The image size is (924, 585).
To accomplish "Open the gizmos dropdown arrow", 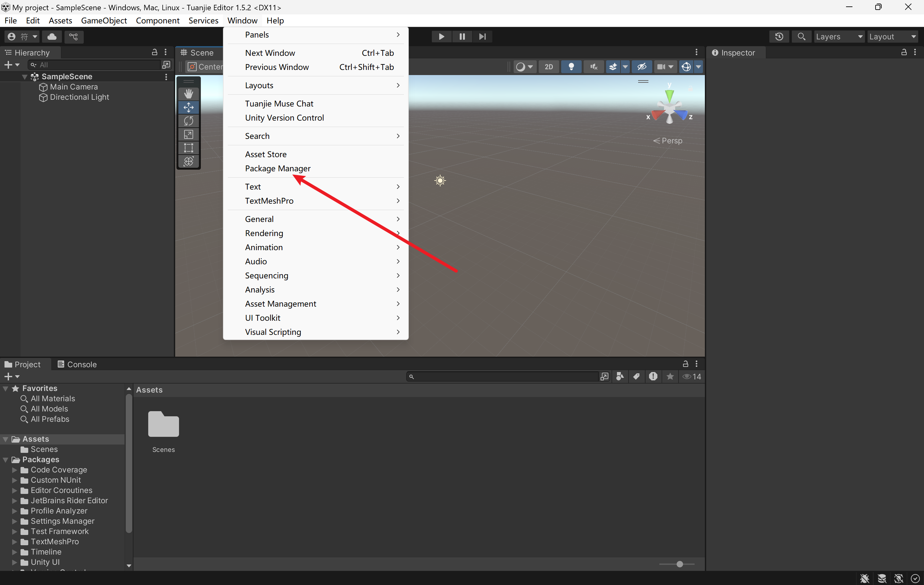I will pyautogui.click(x=698, y=67).
